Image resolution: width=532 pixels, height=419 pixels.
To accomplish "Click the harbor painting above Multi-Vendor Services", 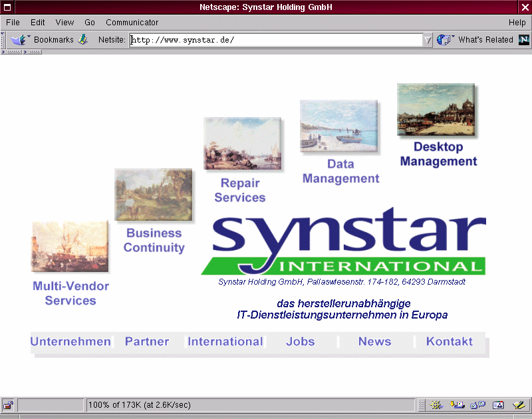I will click(70, 247).
